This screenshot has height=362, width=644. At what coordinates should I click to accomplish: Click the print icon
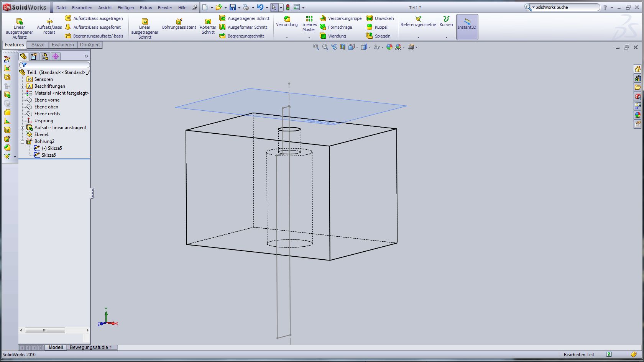coord(246,7)
